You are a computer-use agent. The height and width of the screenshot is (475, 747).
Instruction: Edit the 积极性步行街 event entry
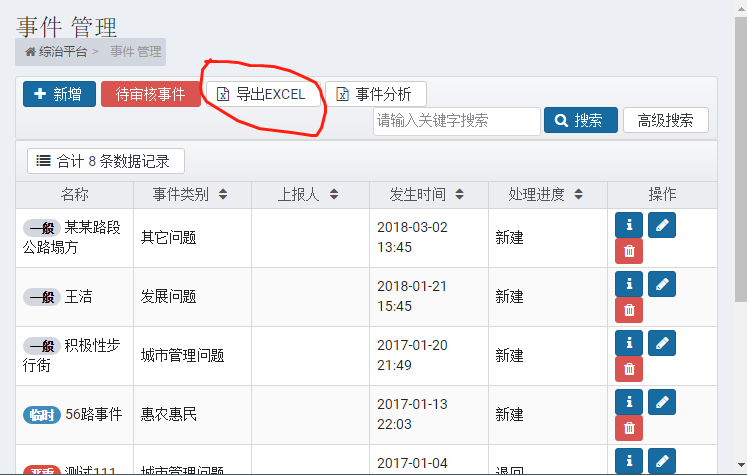(662, 343)
